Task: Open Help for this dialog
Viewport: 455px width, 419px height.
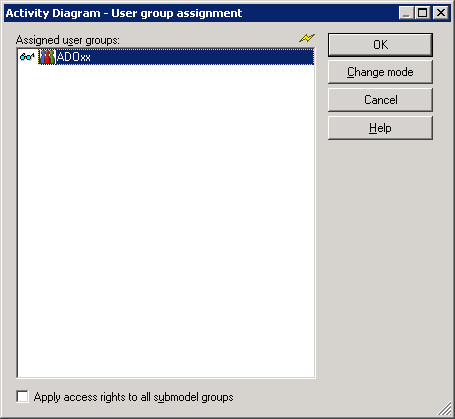Action: tap(380, 128)
